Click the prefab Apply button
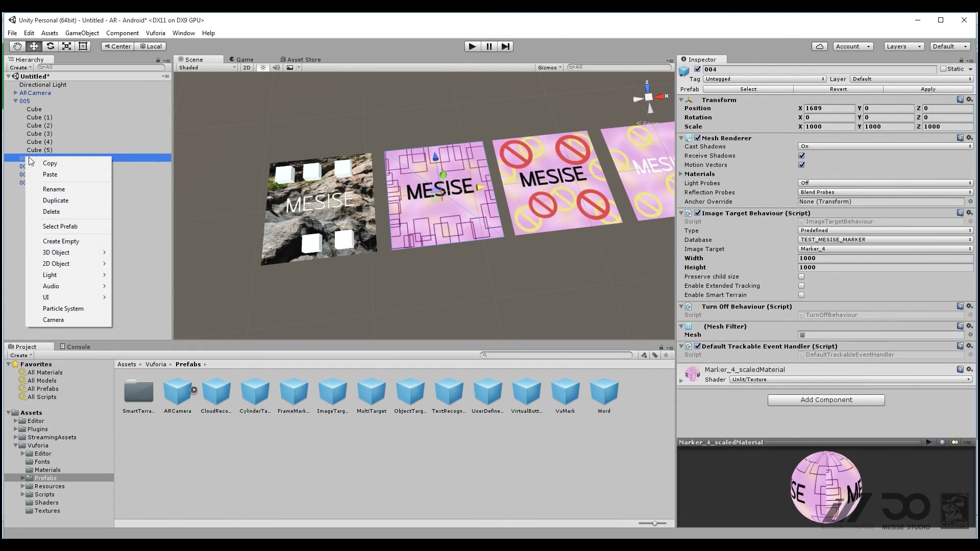This screenshot has height=551, width=980. pos(928,89)
